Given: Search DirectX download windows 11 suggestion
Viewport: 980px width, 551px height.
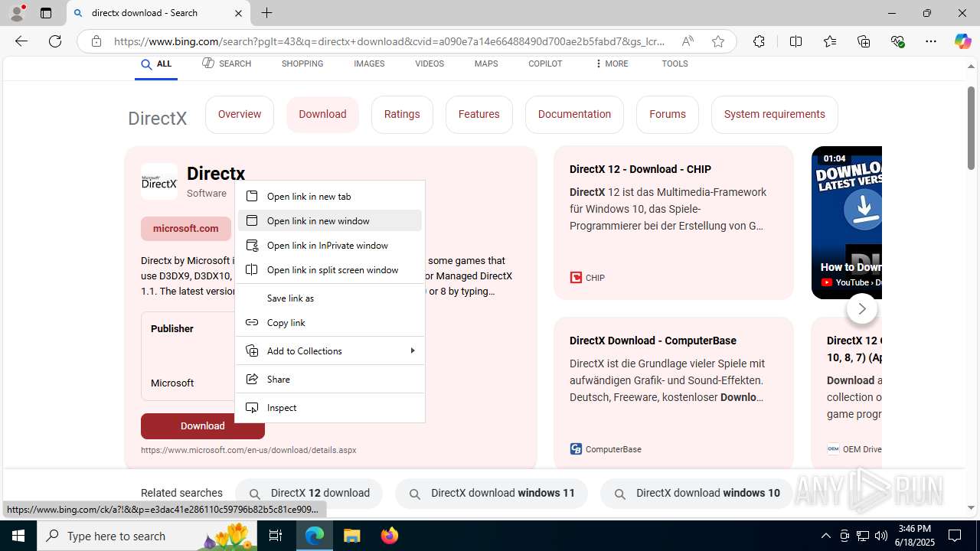Looking at the screenshot, I should (x=492, y=494).
